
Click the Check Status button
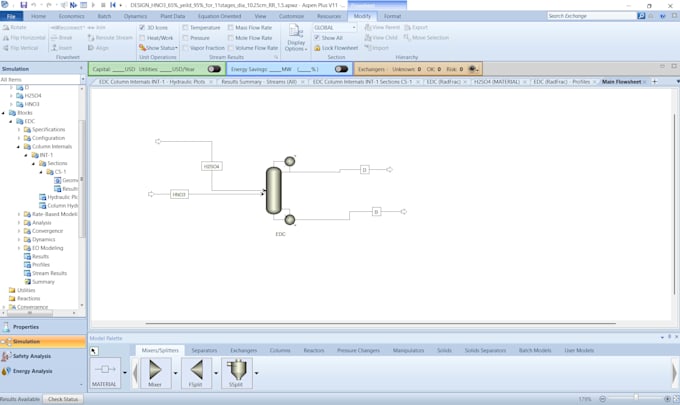[63, 399]
